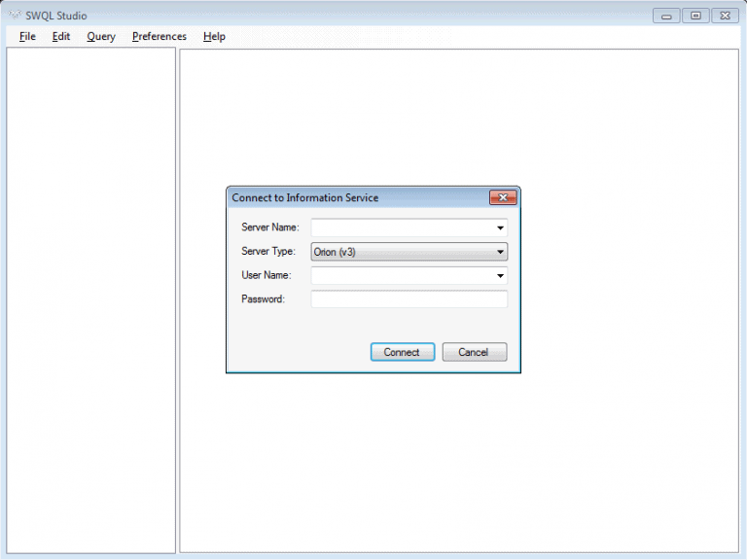Minimize the SWQL Studio window

[666, 16]
